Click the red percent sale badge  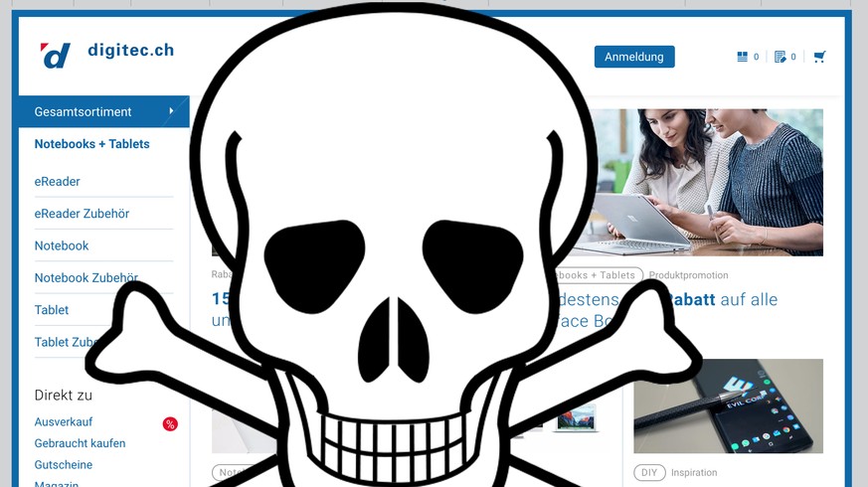tap(170, 424)
